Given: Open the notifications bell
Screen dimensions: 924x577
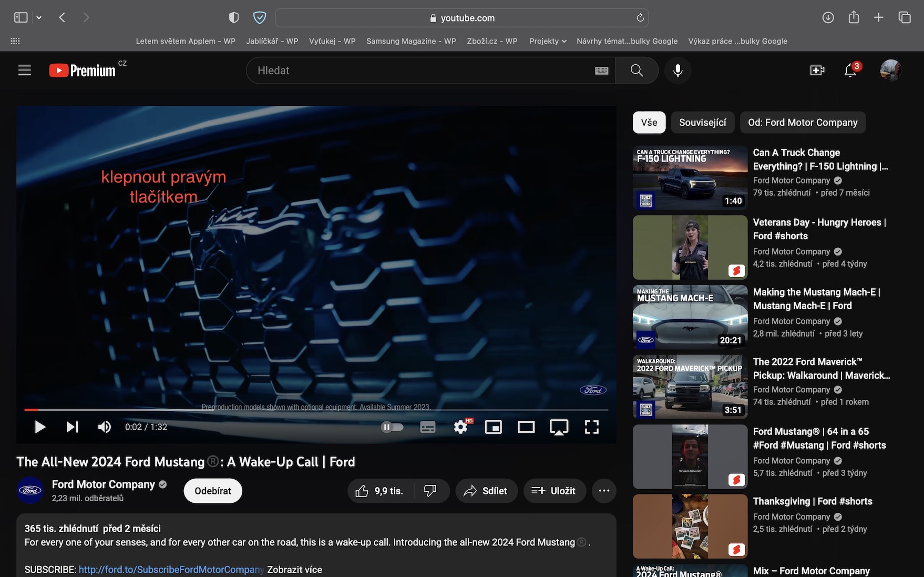Looking at the screenshot, I should pyautogui.click(x=850, y=70).
